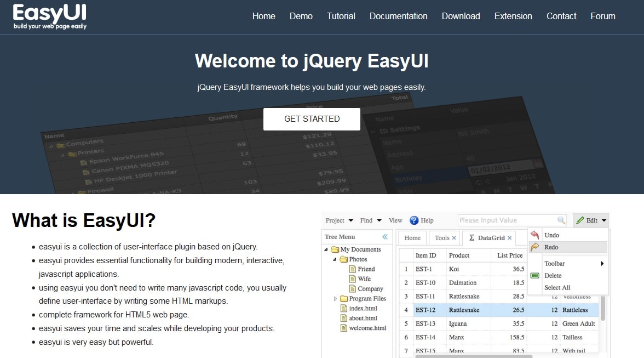
Task: Collapse the Tree Menu panel with double chevron
Action: pos(385,237)
